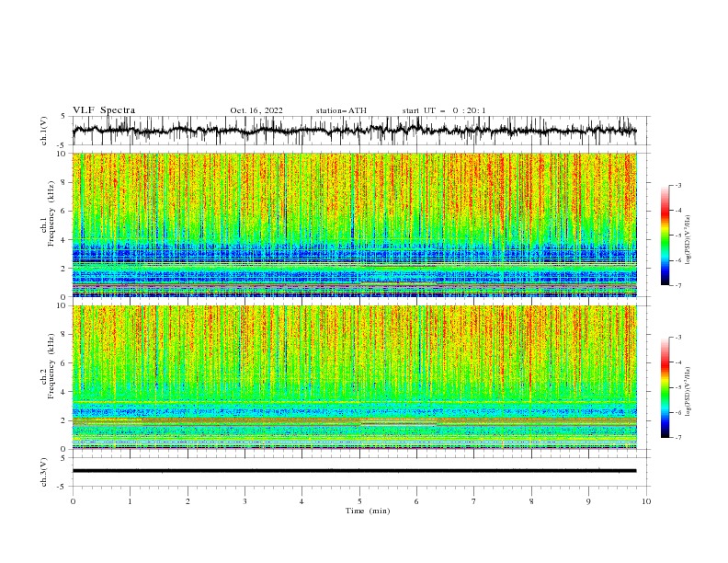Image resolution: width=728 pixels, height=563 pixels.
Task: Click the "10" kHz tick of ch.1 spectrogram
Action: point(63,154)
